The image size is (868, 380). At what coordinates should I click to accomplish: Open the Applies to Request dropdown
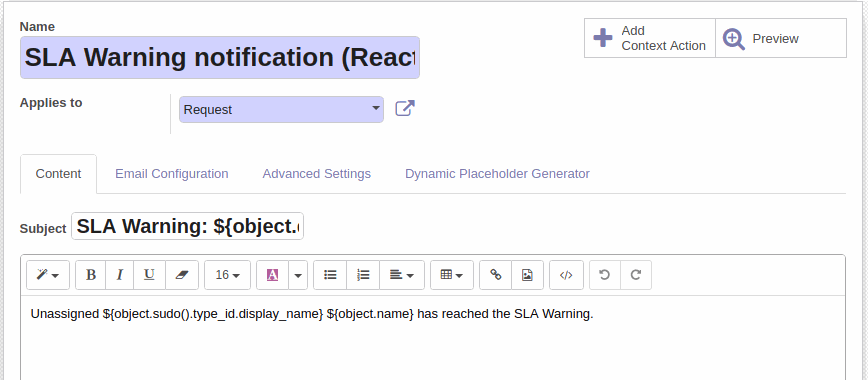click(x=281, y=109)
